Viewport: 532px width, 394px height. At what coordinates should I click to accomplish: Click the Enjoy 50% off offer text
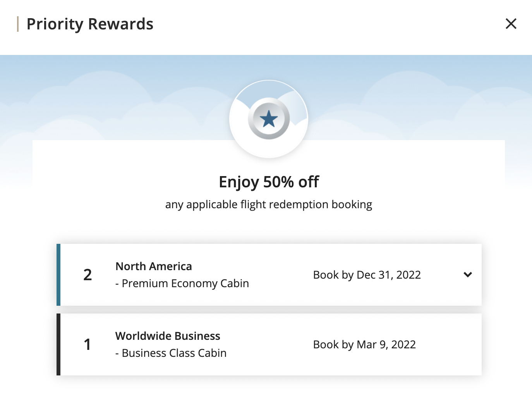click(x=269, y=182)
